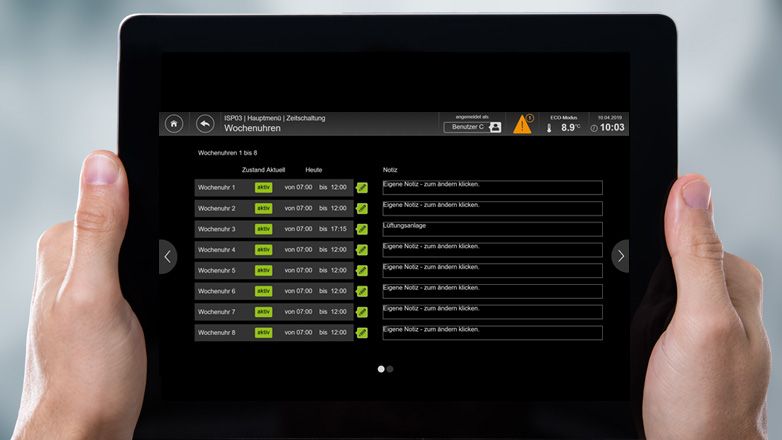Click the Lüftungsanlage note field
782x440 pixels.
[492, 229]
